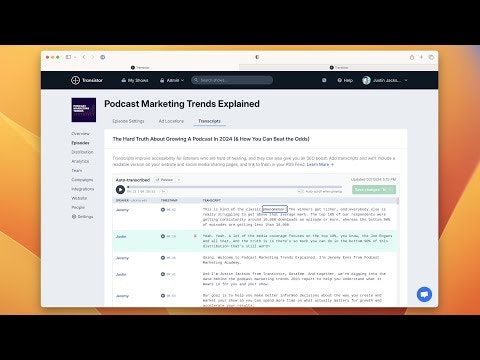Click the highlighted word phenomenon
The height and width of the screenshot is (360, 480).
(275, 209)
